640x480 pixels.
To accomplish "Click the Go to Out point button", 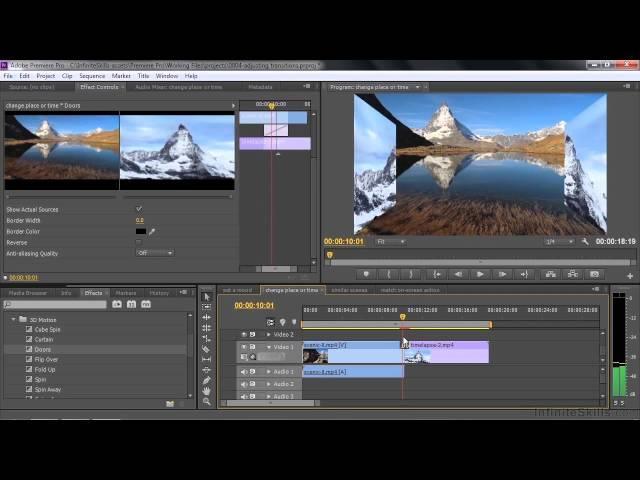I will click(x=524, y=275).
